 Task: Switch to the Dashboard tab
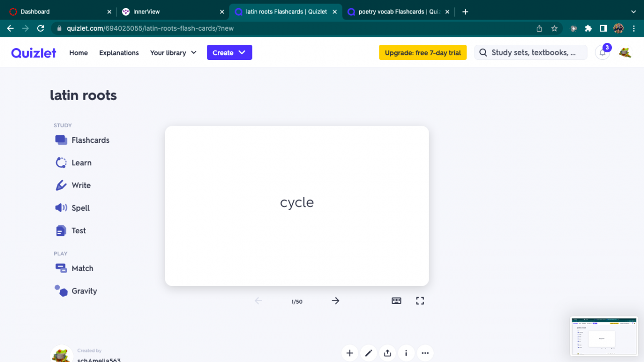60,12
